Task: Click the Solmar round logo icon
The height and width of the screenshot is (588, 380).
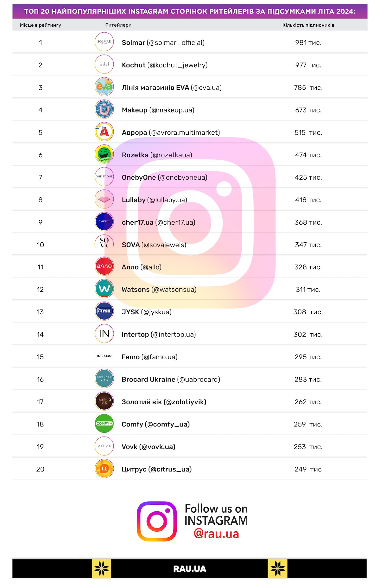Action: pos(104,42)
